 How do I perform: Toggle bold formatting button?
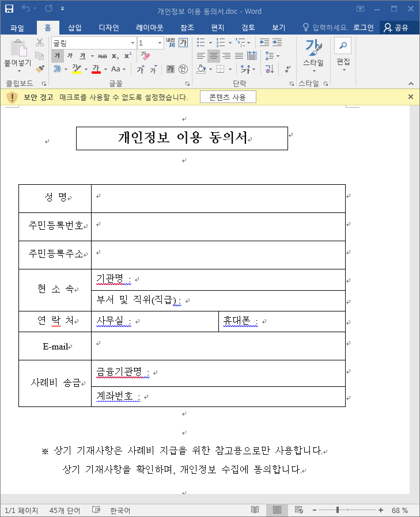[58, 56]
